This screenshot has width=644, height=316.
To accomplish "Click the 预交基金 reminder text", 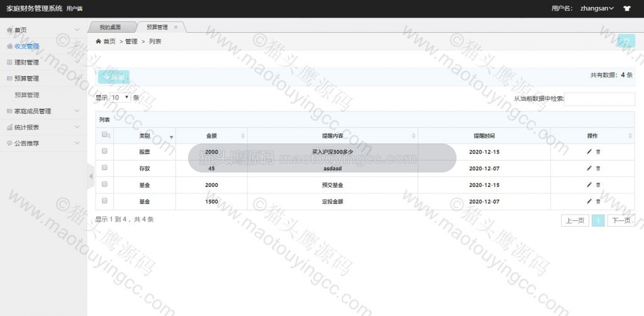I will [332, 185].
